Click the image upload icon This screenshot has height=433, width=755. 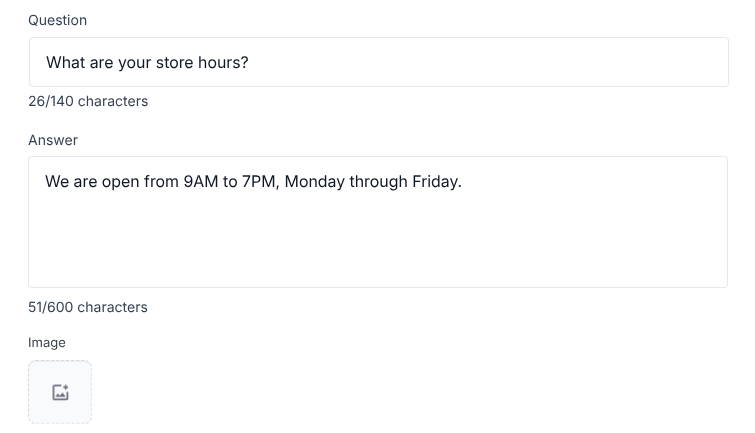pos(60,392)
